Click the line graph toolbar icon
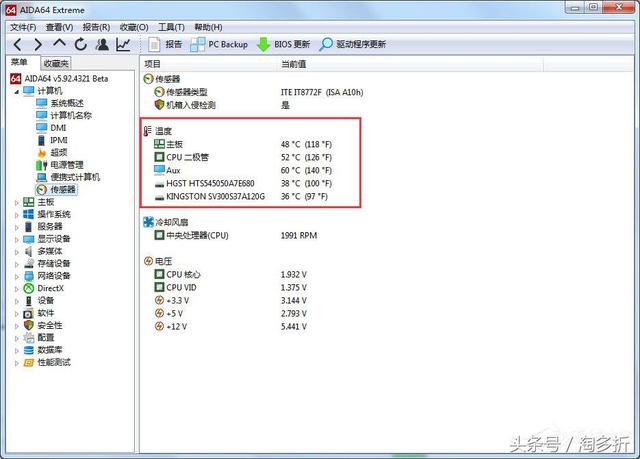The width and height of the screenshot is (640, 459). pos(123,45)
